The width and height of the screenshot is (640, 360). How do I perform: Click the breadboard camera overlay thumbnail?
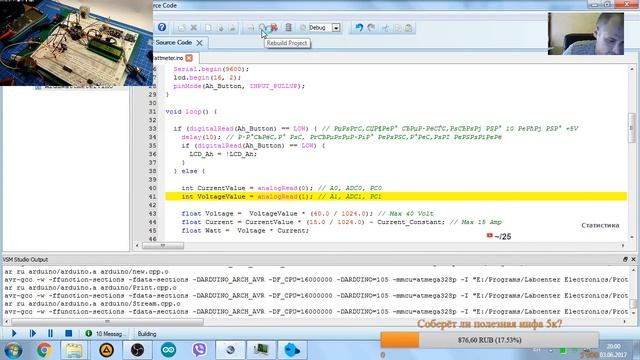pos(76,42)
